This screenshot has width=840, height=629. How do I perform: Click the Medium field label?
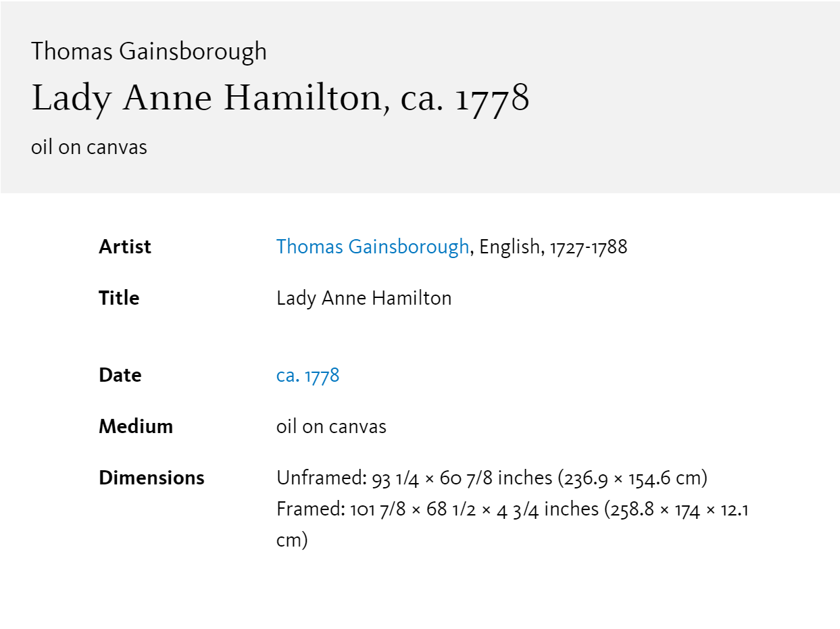click(x=136, y=426)
